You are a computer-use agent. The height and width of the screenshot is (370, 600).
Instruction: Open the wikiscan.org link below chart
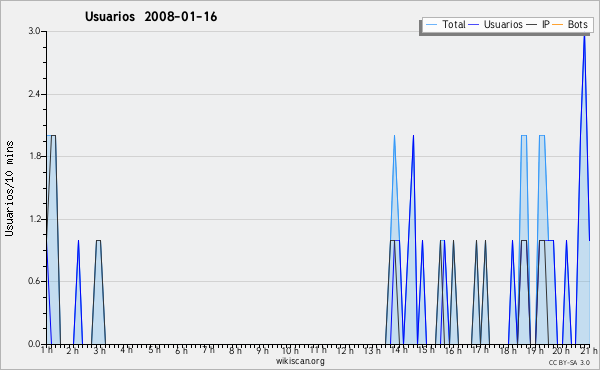pos(300,361)
